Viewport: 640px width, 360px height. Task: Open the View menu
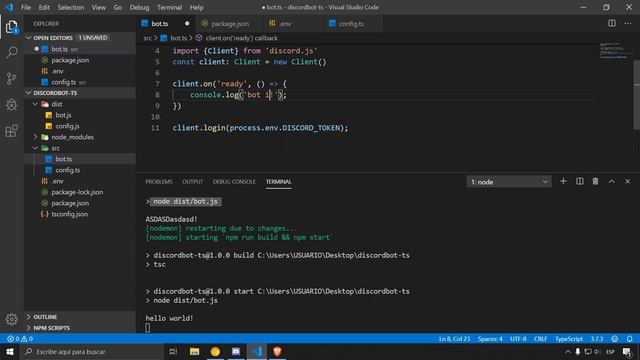click(98, 7)
